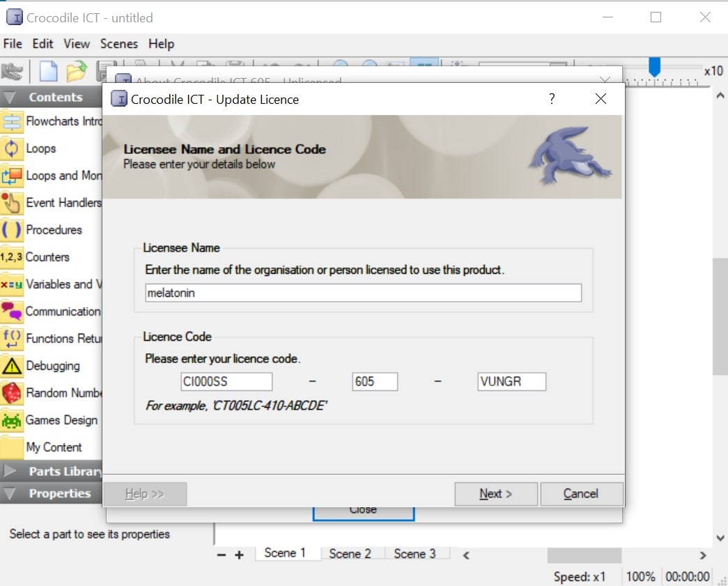Screen dimensions: 728x586
Task: Select the Variables and Values icon
Action: (x=13, y=284)
